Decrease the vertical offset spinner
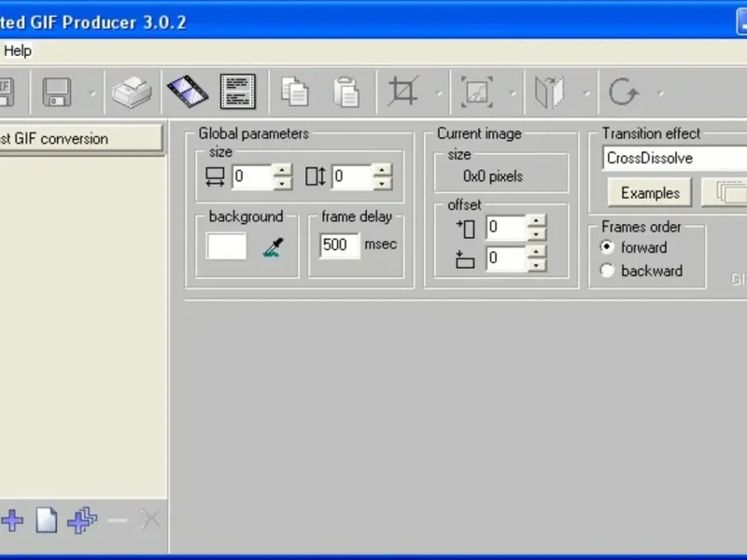The height and width of the screenshot is (560, 747). click(536, 265)
